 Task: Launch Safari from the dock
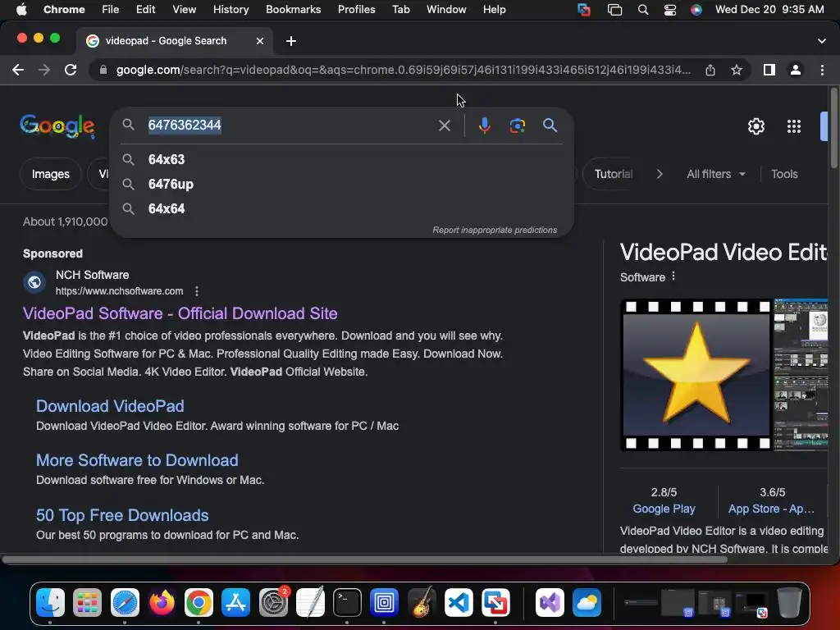(125, 602)
